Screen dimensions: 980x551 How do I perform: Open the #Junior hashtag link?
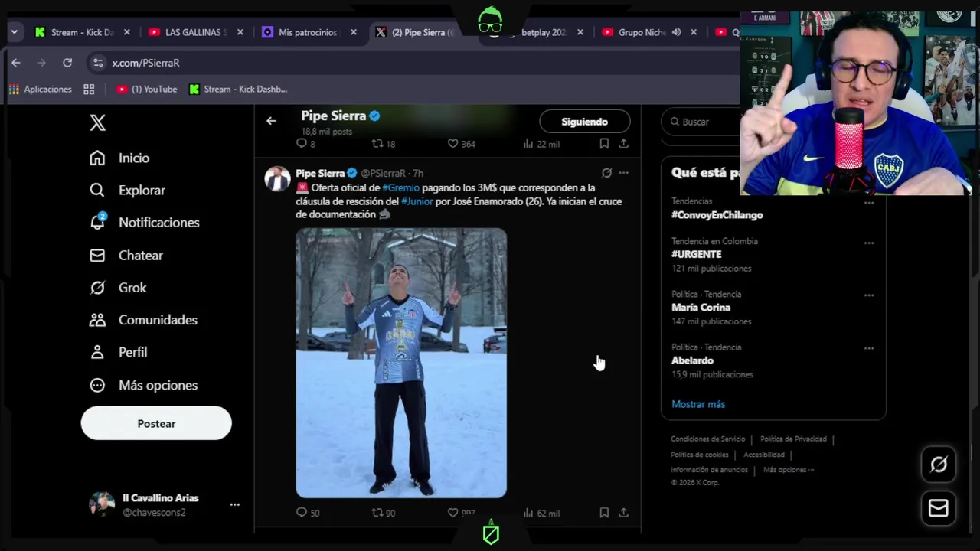click(x=417, y=201)
